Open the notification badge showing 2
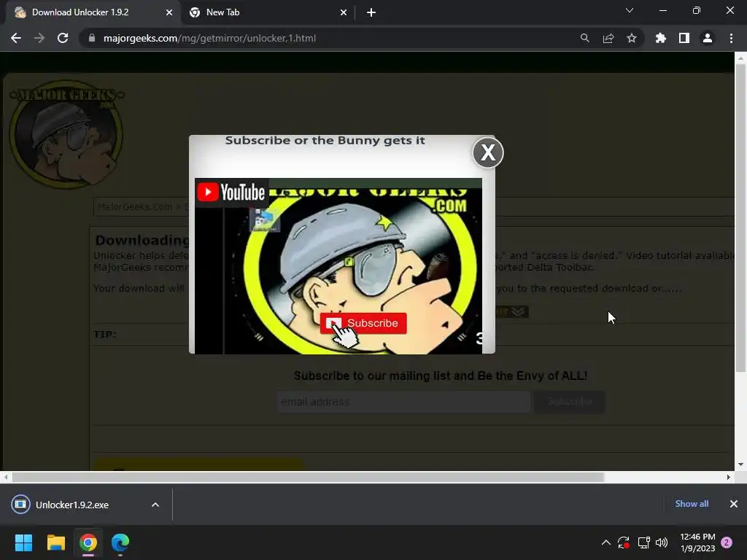The width and height of the screenshot is (747, 560). point(727,542)
